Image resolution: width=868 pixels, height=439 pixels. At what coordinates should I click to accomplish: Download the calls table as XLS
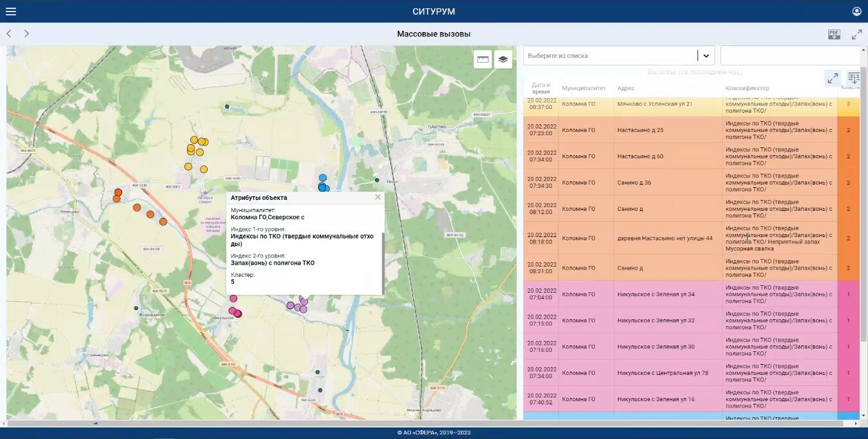pyautogui.click(x=854, y=78)
